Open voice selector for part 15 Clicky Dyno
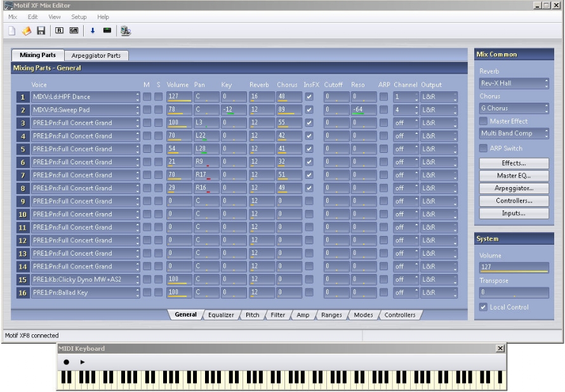 pos(86,279)
